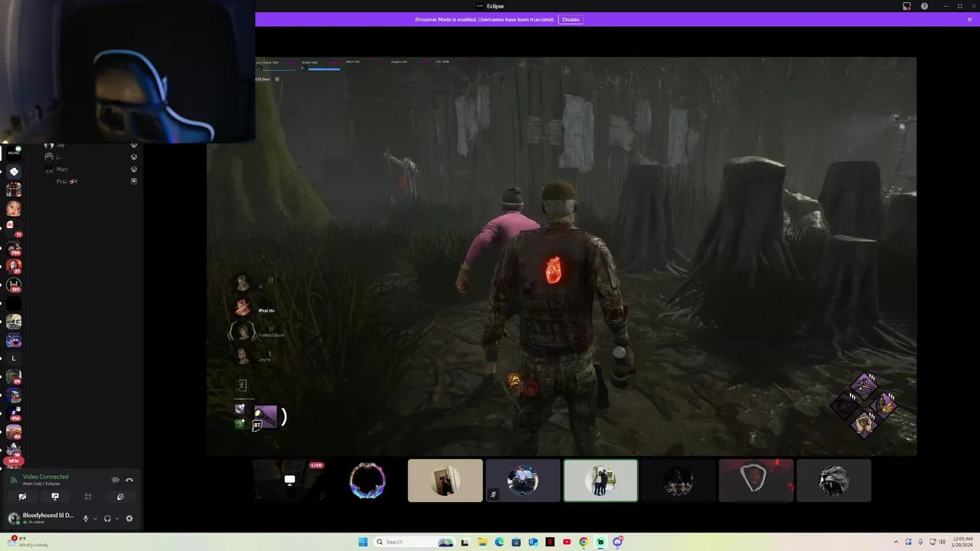Viewport: 980px width, 551px height.
Task: Open Discord User Settings gear
Action: (x=129, y=518)
